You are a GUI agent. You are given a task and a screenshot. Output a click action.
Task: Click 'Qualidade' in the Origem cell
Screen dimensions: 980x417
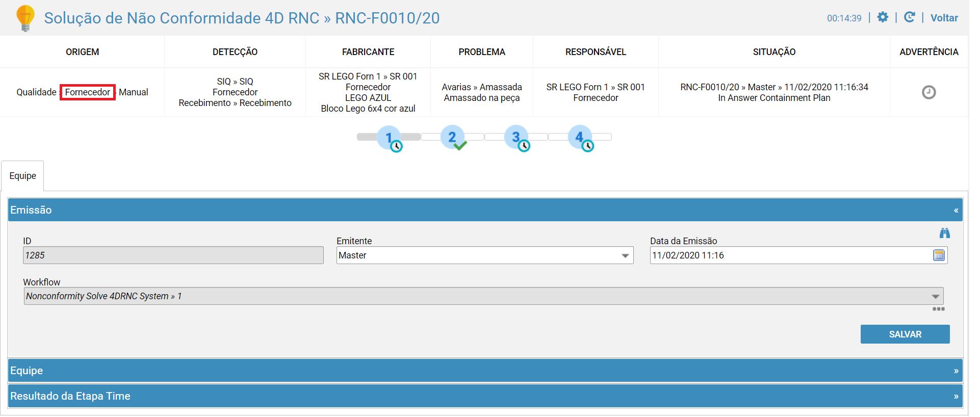pyautogui.click(x=36, y=92)
